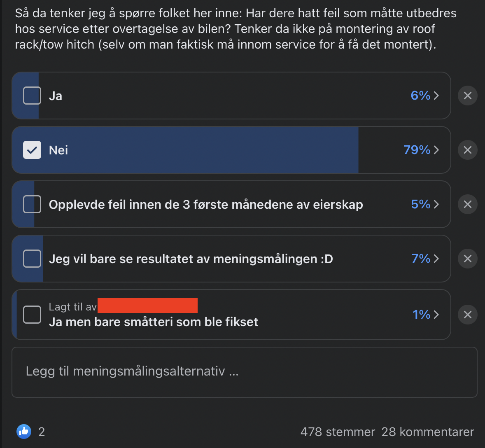This screenshot has height=448, width=485.
Task: Uncheck the "Nei" checkbox
Action: click(x=32, y=150)
